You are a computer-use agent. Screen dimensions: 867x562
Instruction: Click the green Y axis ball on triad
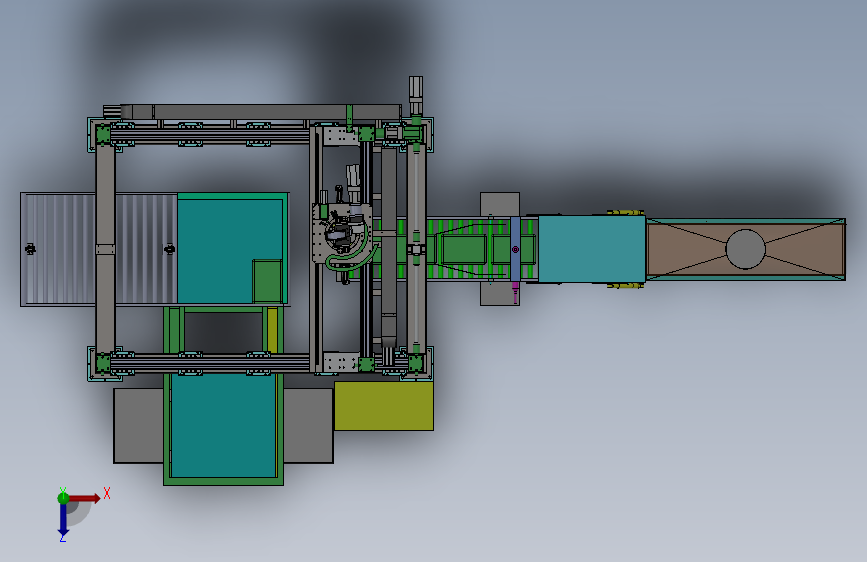[x=63, y=498]
